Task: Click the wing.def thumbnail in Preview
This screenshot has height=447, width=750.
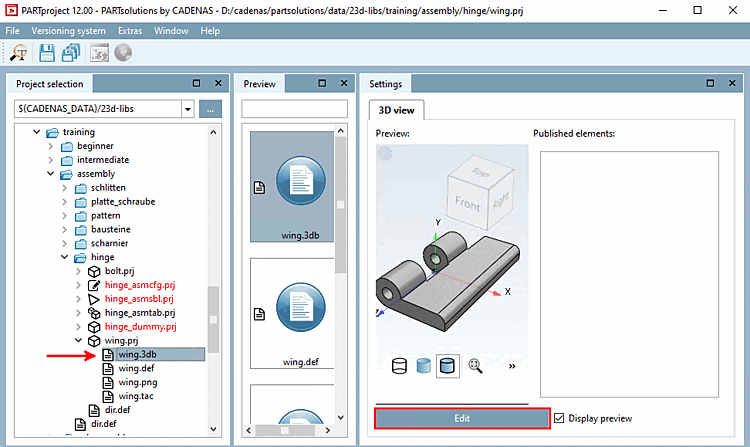Action: (292, 314)
